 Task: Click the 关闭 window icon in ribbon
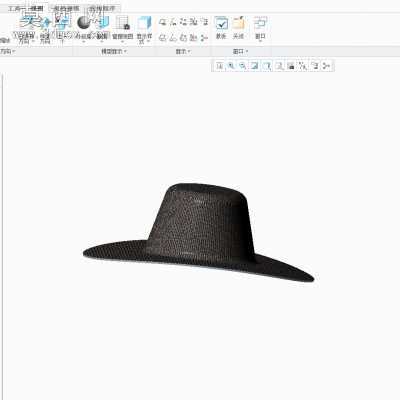(x=239, y=23)
